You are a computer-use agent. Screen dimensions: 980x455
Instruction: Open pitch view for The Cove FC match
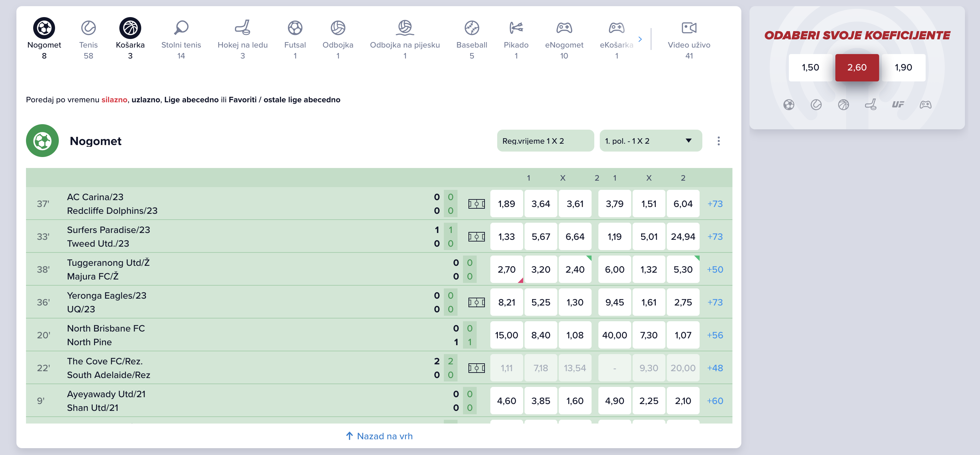[476, 368]
